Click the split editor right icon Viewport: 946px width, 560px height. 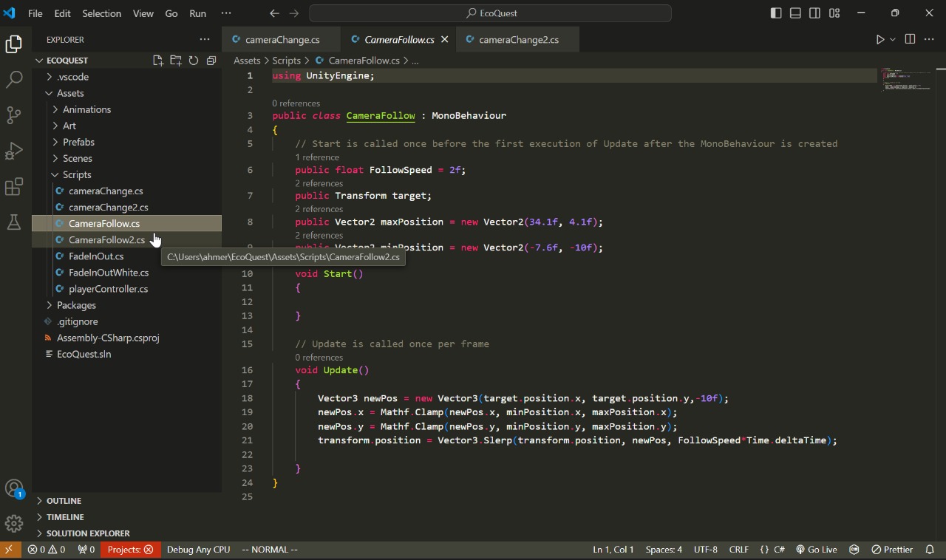910,39
